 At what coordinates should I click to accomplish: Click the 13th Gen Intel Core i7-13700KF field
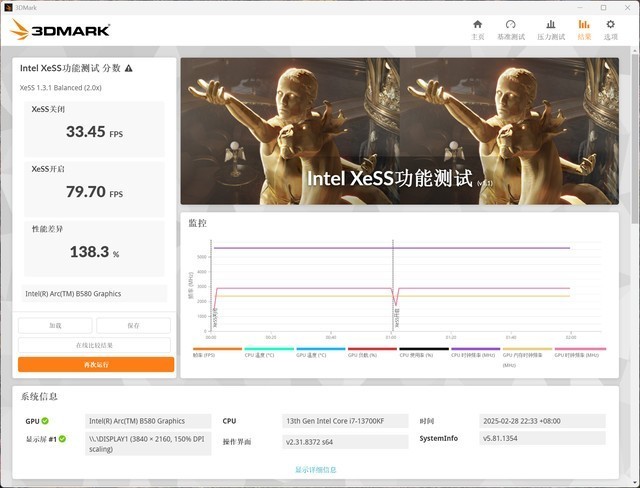click(345, 421)
